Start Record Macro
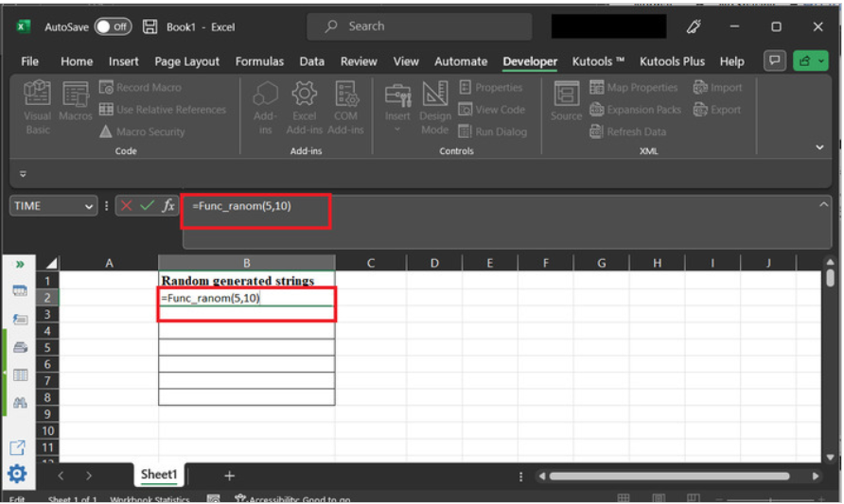The image size is (844, 504). click(x=140, y=87)
